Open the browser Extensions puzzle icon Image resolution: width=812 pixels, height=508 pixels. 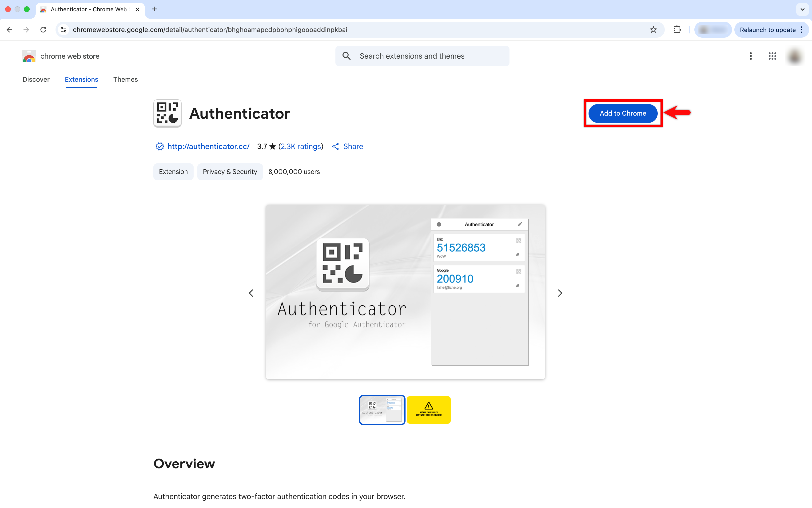(x=677, y=30)
